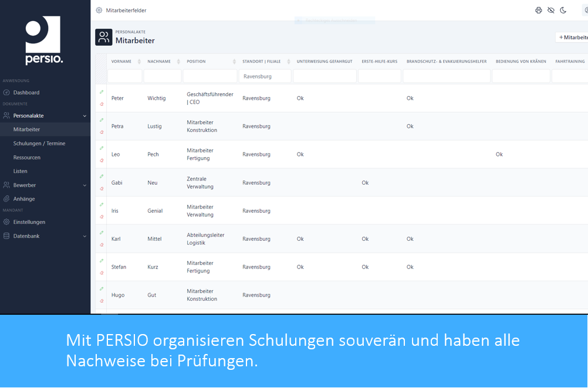Click the delete eraser icon for Peter Wichtig
The width and height of the screenshot is (588, 388).
tap(102, 104)
